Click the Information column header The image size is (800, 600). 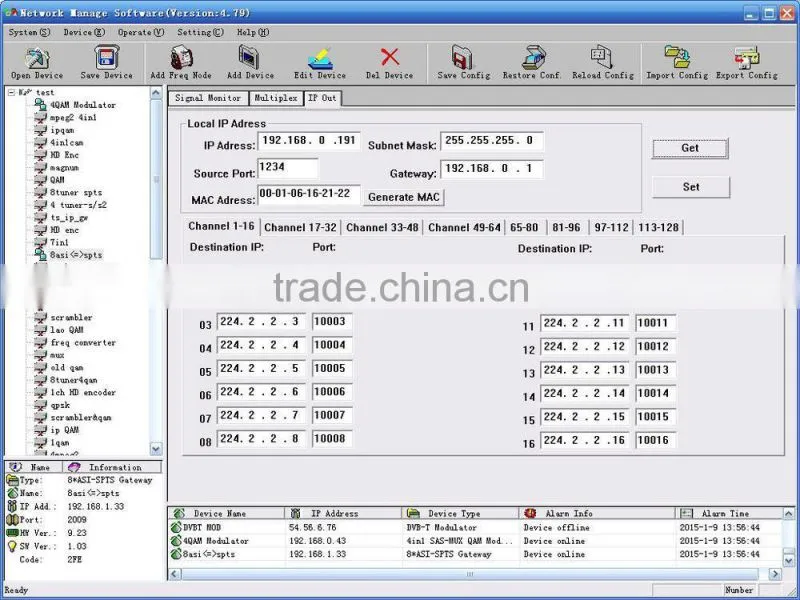click(112, 467)
